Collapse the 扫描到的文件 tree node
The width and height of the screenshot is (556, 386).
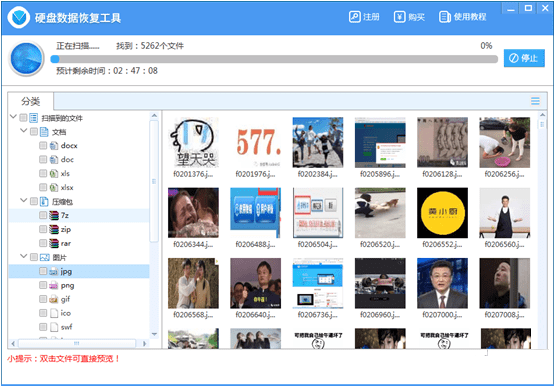(x=13, y=117)
